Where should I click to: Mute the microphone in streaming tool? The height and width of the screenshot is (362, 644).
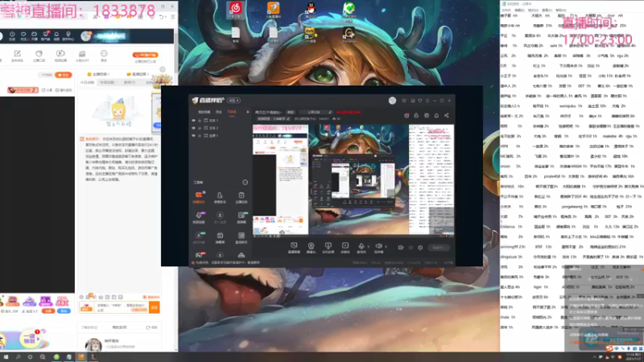(361, 247)
